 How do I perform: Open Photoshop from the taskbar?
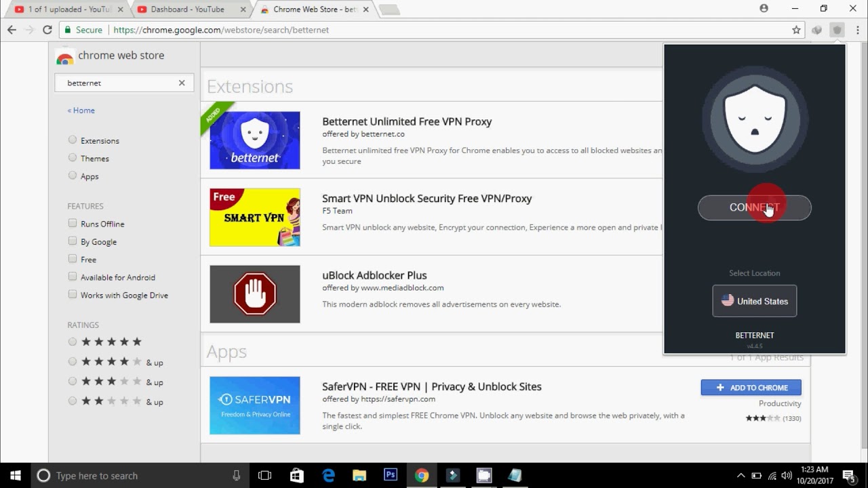coord(391,476)
